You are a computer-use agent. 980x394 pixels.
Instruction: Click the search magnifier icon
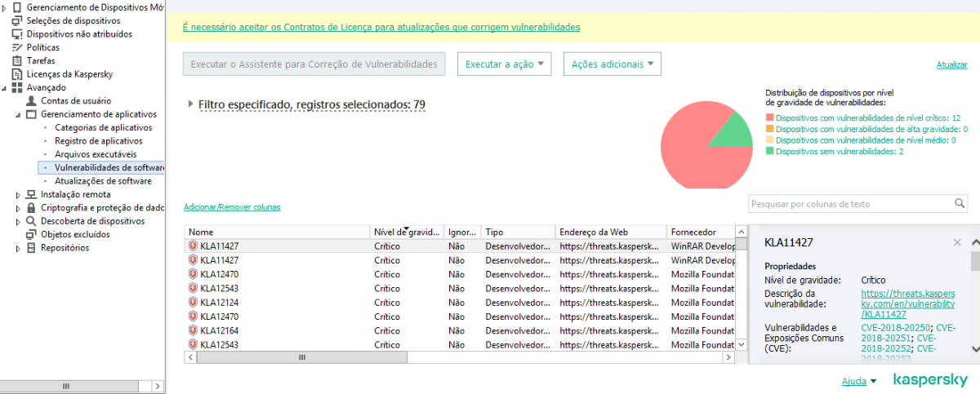[960, 203]
